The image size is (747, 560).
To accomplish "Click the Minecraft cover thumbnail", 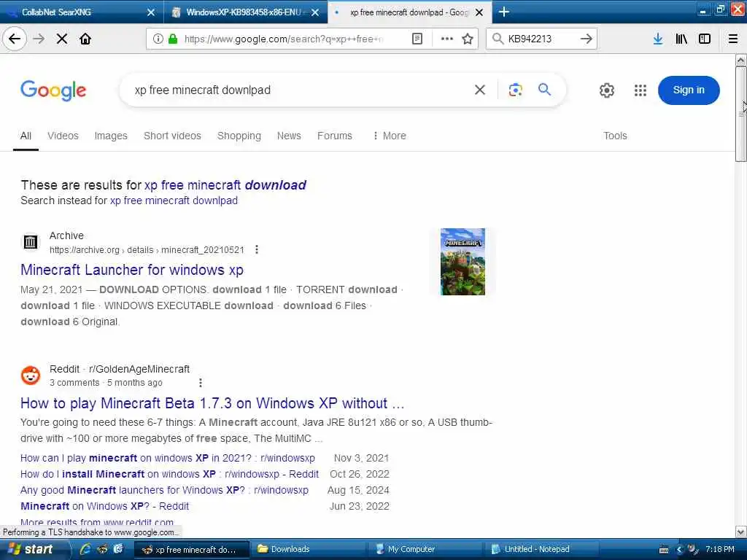I will tap(462, 262).
